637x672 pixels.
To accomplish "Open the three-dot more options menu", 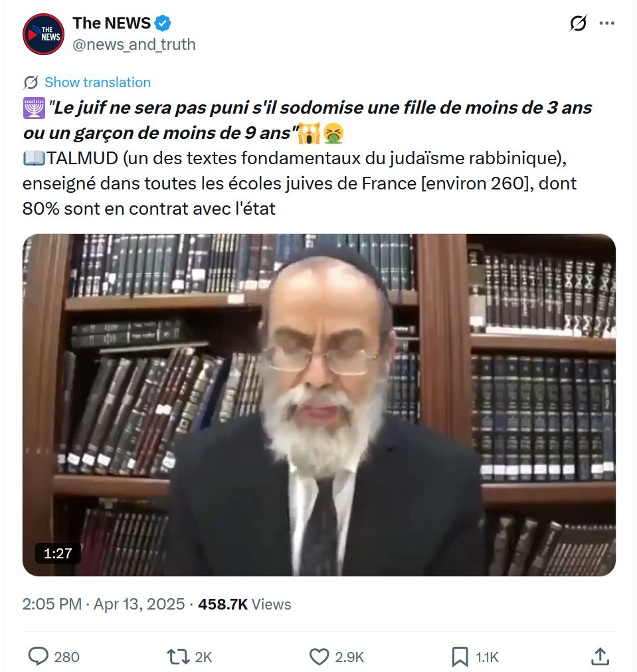I will click(x=606, y=23).
